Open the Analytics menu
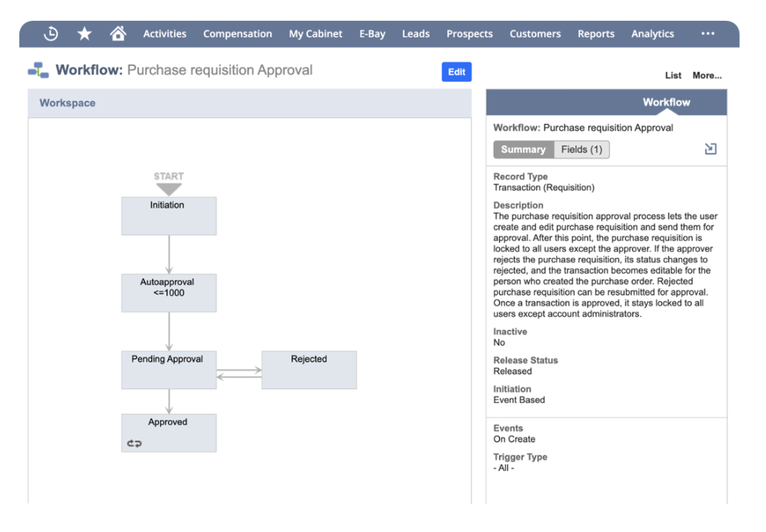The height and width of the screenshot is (532, 766). pos(652,33)
